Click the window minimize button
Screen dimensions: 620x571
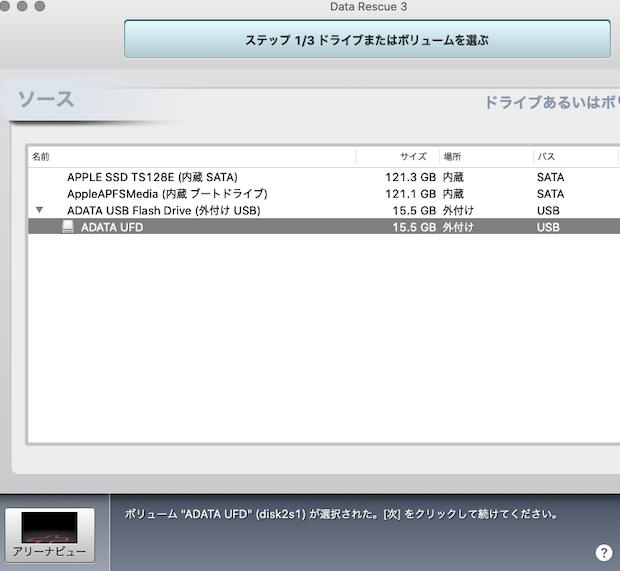[22, 6]
